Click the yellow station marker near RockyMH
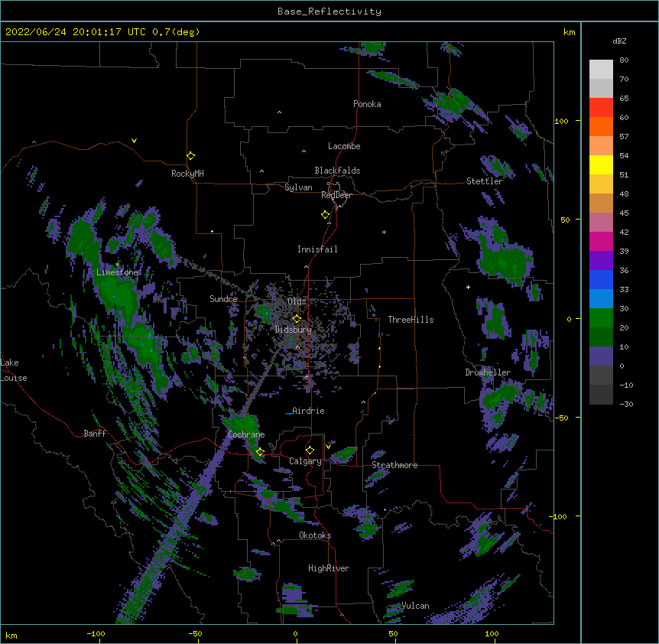 pos(191,156)
